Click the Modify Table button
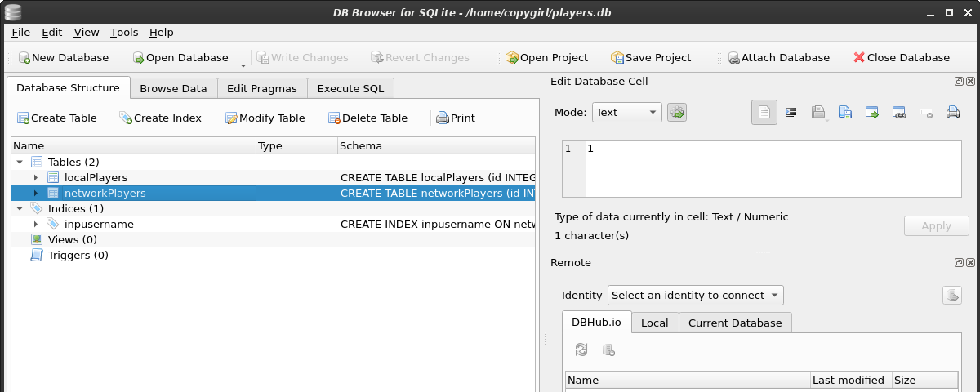The height and width of the screenshot is (392, 980). [265, 118]
